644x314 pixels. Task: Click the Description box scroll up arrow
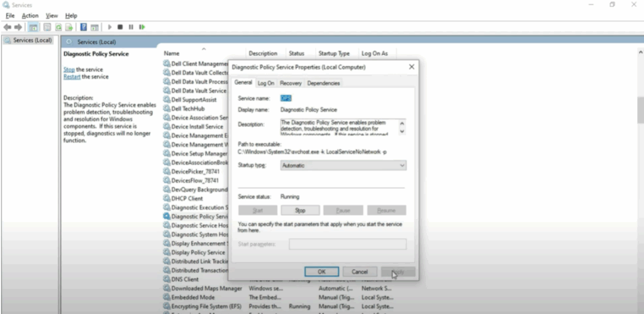pyautogui.click(x=402, y=123)
